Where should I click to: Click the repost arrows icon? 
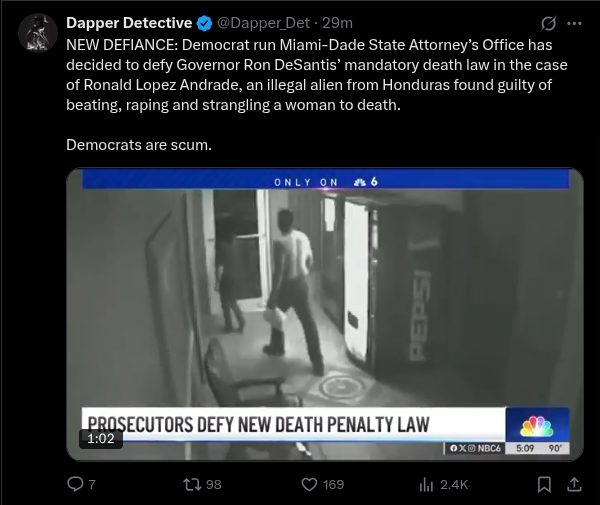pyautogui.click(x=192, y=484)
